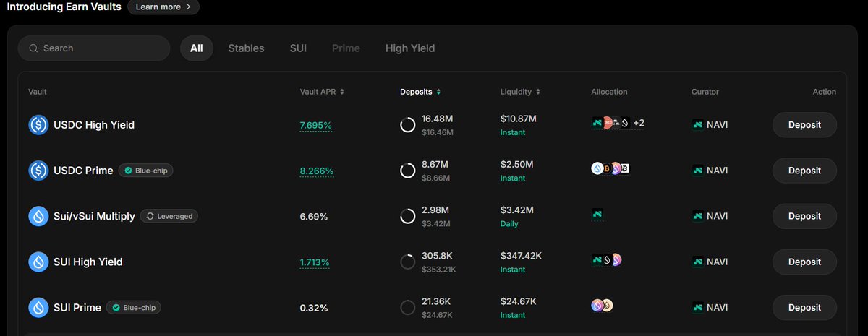Click deposit ring indicator for SUI High Yield
Image resolution: width=868 pixels, height=336 pixels.
pyautogui.click(x=407, y=262)
